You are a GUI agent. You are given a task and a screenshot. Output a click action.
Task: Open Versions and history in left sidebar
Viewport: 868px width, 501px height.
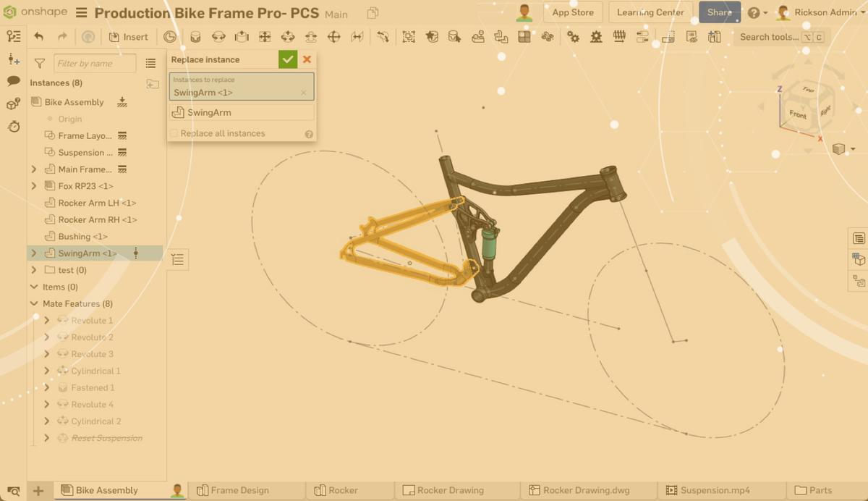click(13, 127)
